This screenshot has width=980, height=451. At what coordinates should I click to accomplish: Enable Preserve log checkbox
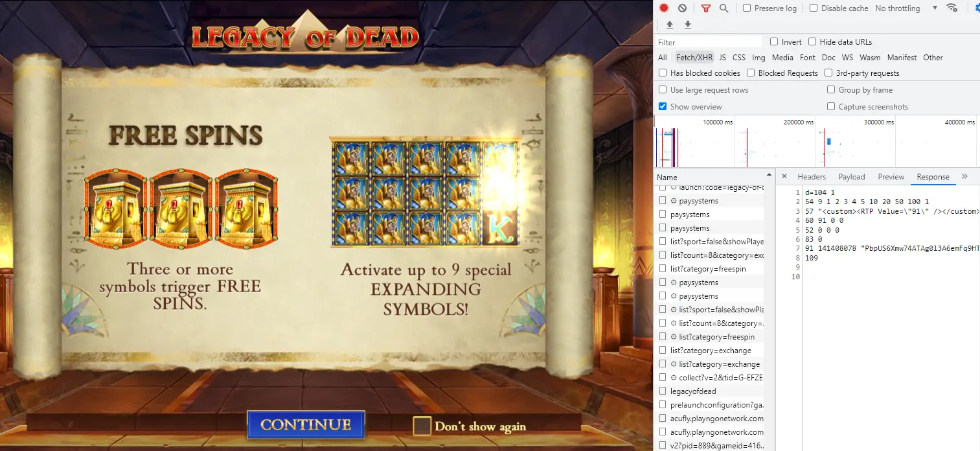tap(747, 8)
